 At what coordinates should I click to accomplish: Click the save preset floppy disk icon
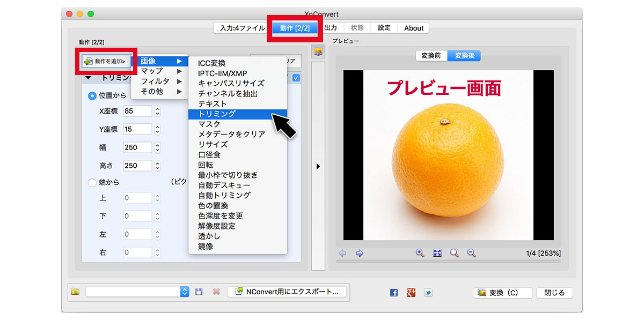199,292
